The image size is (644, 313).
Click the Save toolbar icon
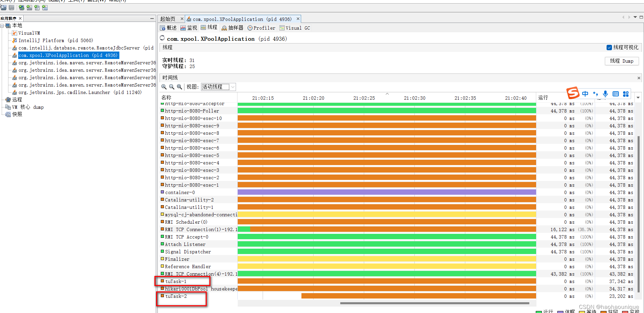pos(12,7)
